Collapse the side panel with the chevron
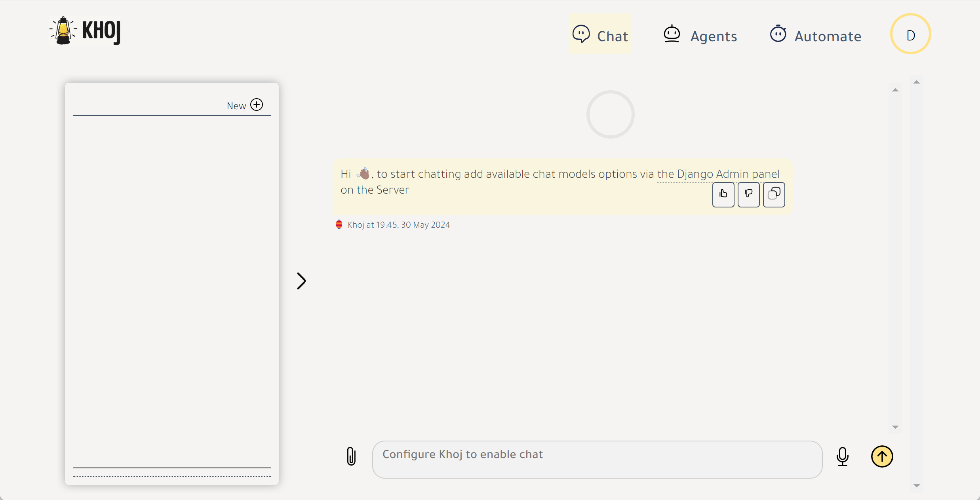This screenshot has width=980, height=500. click(301, 281)
